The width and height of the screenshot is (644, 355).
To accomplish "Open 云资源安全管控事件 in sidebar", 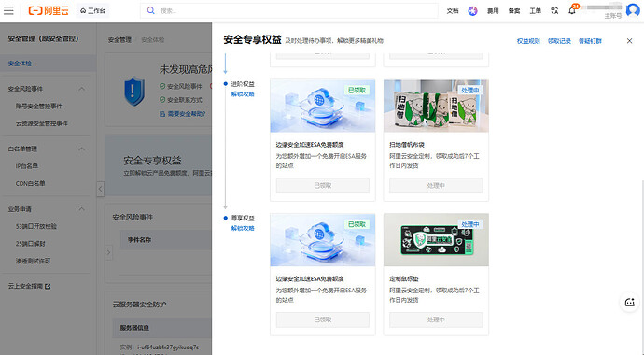I will [41, 123].
